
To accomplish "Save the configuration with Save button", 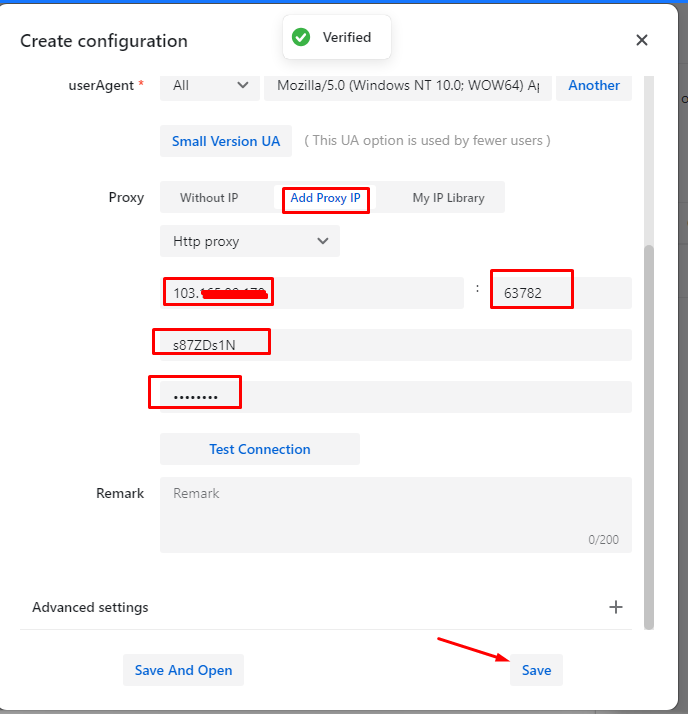I will [536, 670].
